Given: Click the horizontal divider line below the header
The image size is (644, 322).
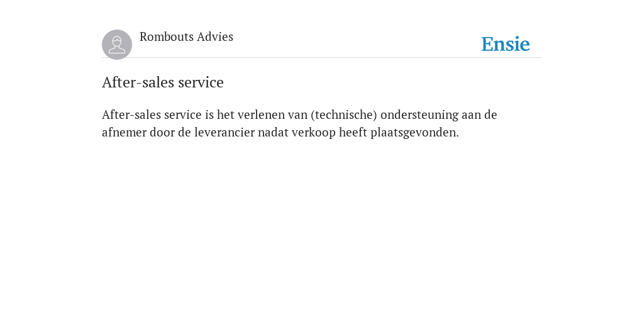Looking at the screenshot, I should (322, 57).
